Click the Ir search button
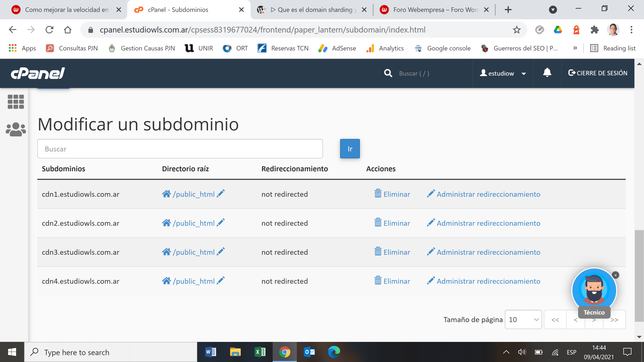644x362 pixels. pos(350,148)
